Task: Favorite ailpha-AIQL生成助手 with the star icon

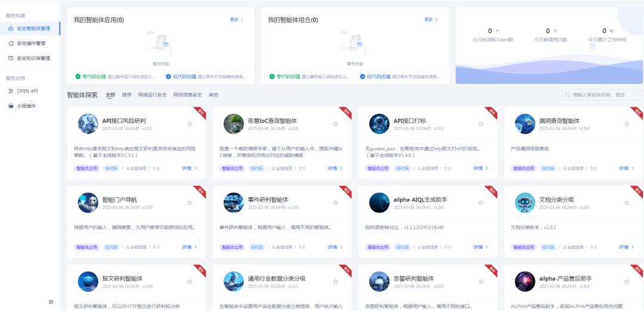Action: [481, 203]
